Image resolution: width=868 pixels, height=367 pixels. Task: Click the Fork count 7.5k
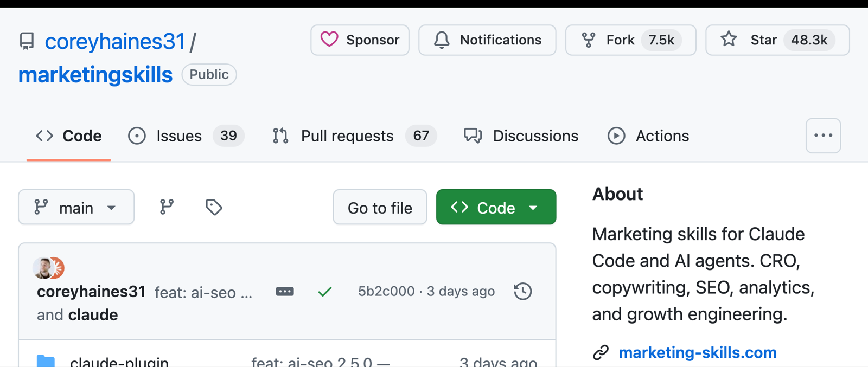point(661,40)
